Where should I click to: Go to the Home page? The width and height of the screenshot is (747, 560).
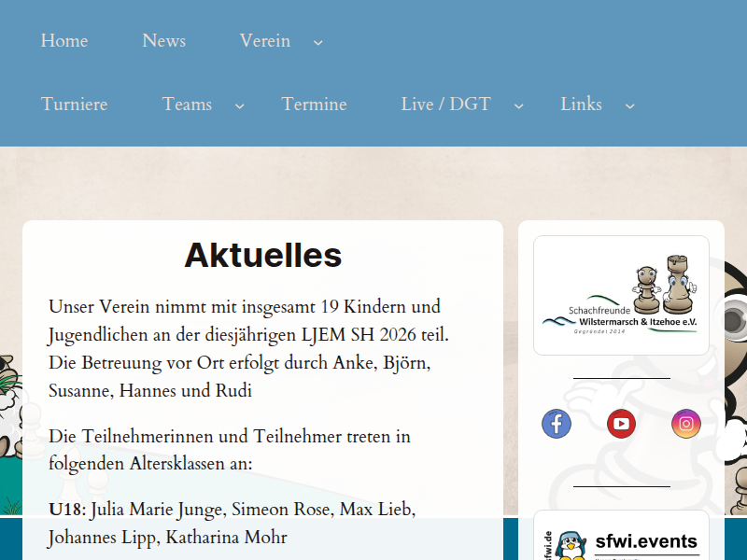[64, 41]
